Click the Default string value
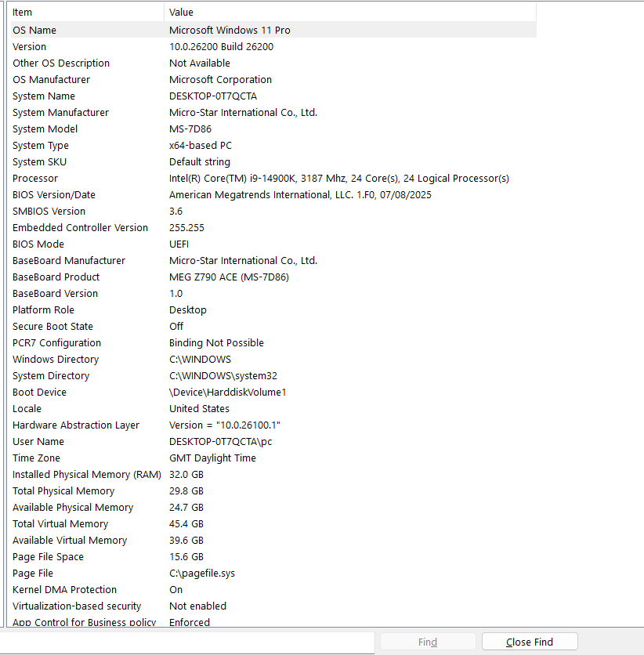644x655 pixels. (x=199, y=161)
